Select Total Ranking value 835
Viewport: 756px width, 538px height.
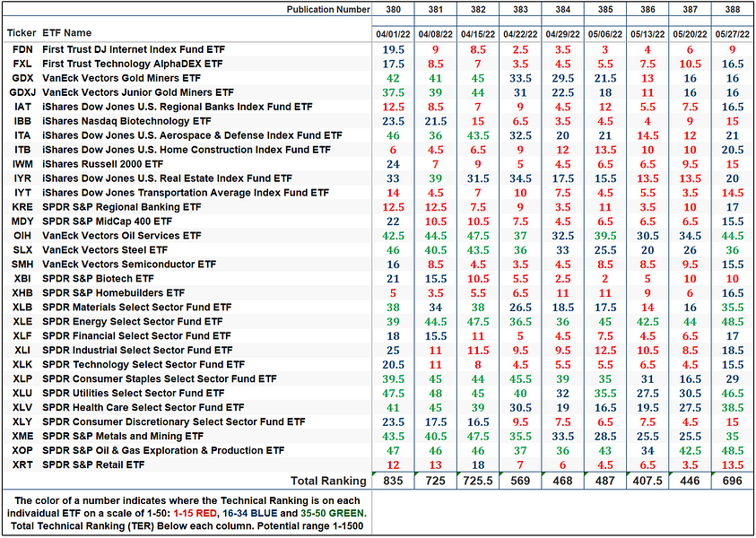click(393, 481)
